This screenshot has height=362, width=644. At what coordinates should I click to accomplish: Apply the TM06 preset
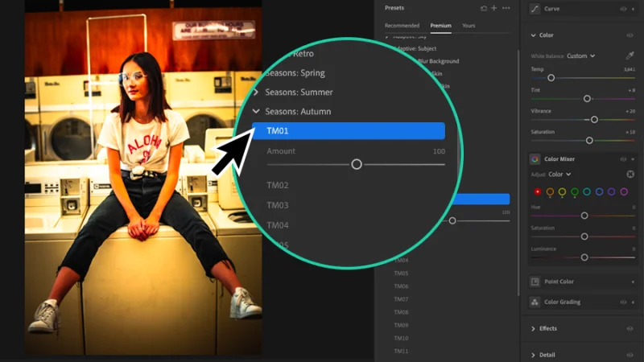401,286
